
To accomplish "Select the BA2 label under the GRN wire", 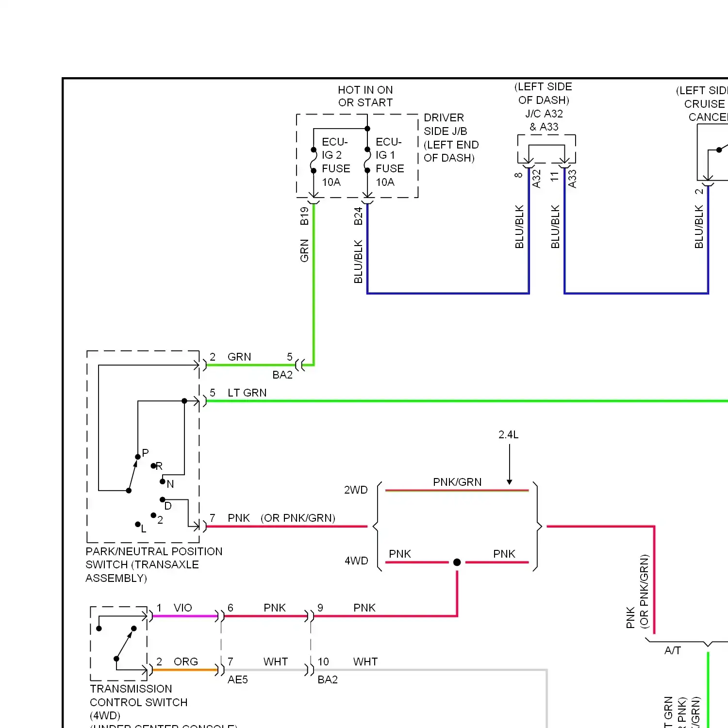I will [282, 375].
